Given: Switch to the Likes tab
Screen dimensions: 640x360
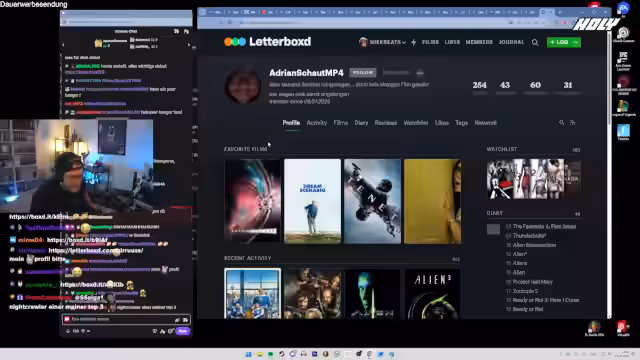Looking at the screenshot, I should (442, 122).
